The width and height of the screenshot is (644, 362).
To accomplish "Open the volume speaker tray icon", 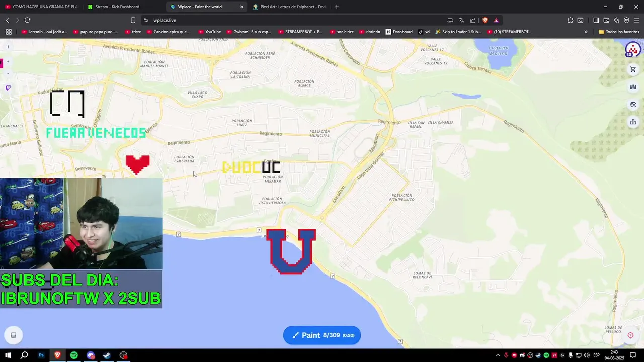I will [x=587, y=355].
